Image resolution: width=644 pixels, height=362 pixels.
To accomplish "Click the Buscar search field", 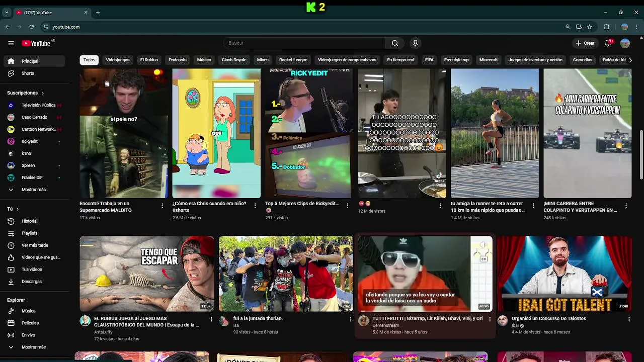I will pos(304,43).
